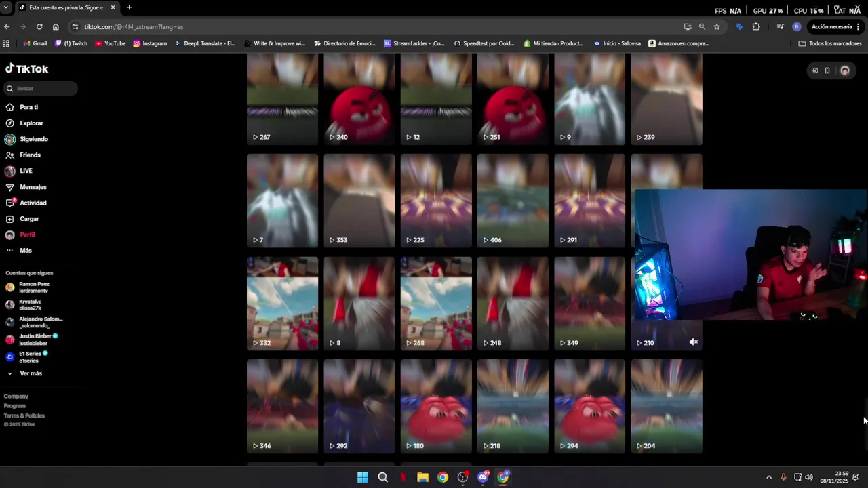Click the TikTok logo
This screenshot has width=868, height=488.
click(27, 69)
